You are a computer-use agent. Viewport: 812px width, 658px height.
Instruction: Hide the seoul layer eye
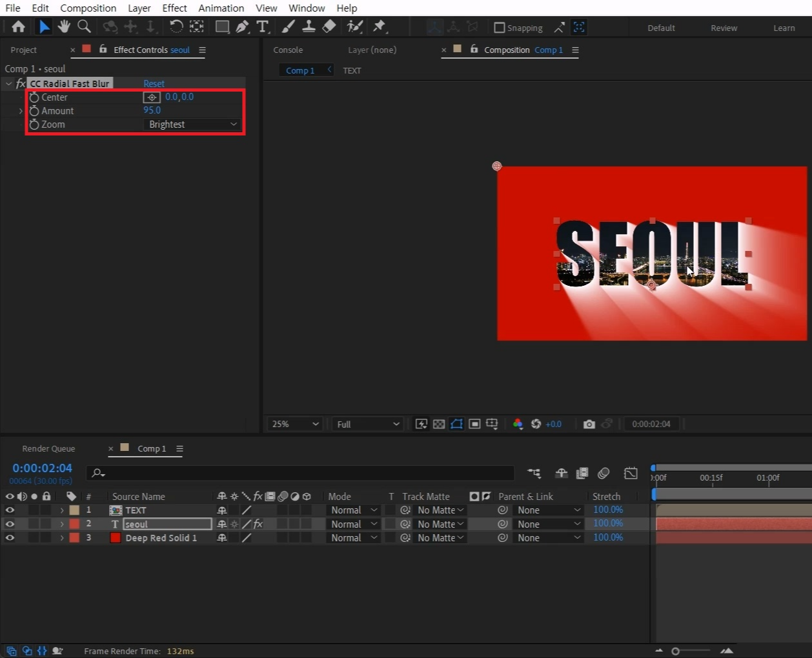point(10,524)
